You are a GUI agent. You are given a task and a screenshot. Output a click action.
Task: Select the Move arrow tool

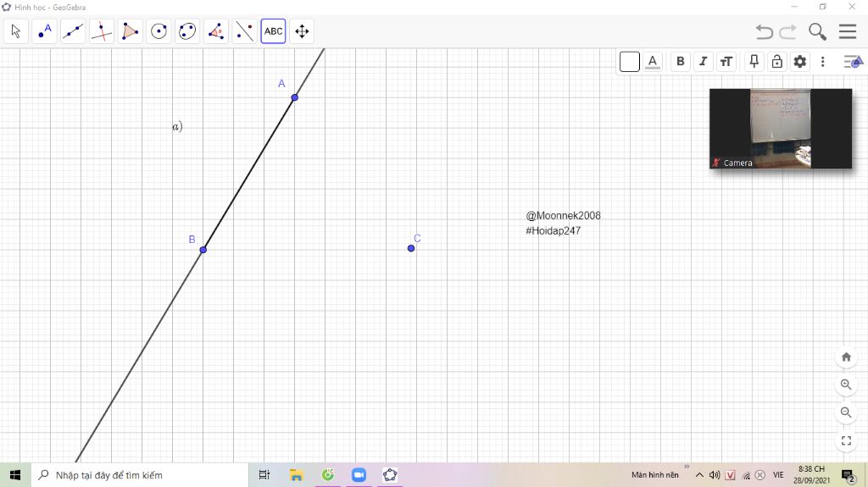click(16, 31)
